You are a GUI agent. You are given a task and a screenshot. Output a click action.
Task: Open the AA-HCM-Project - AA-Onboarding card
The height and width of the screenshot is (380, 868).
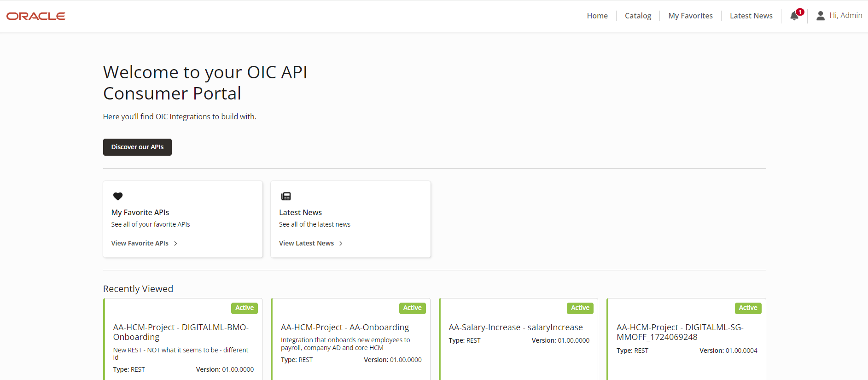click(351, 339)
